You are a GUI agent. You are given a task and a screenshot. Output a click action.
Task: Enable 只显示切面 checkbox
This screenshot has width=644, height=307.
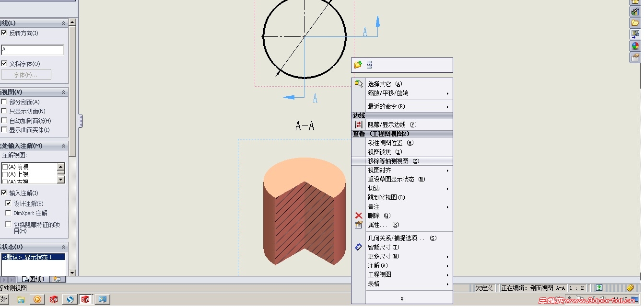(x=4, y=111)
